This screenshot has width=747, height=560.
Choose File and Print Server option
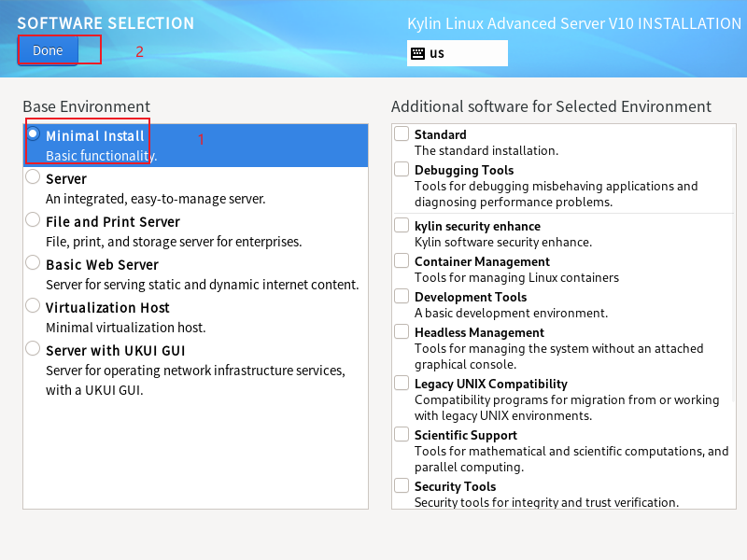click(33, 219)
